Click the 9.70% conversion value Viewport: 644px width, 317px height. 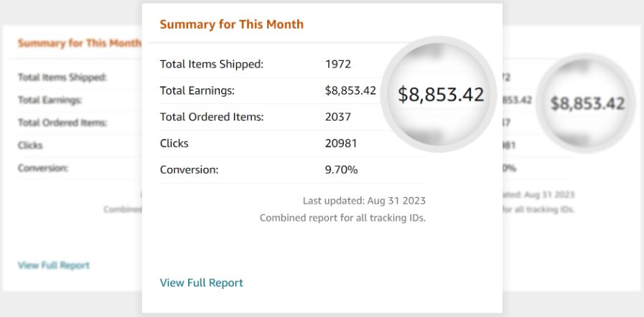click(x=341, y=170)
